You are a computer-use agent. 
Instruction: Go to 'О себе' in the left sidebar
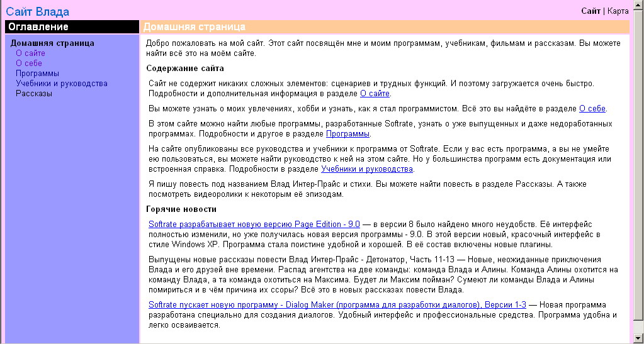pyautogui.click(x=29, y=64)
